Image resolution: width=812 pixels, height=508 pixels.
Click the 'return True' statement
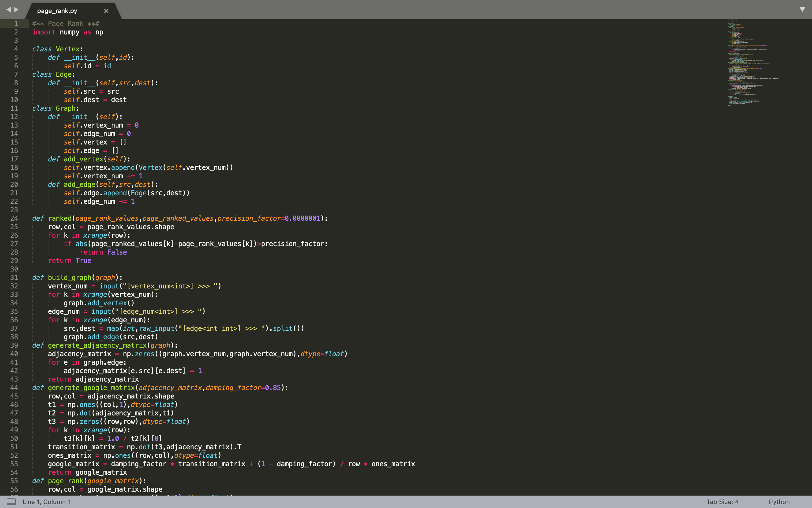click(69, 261)
